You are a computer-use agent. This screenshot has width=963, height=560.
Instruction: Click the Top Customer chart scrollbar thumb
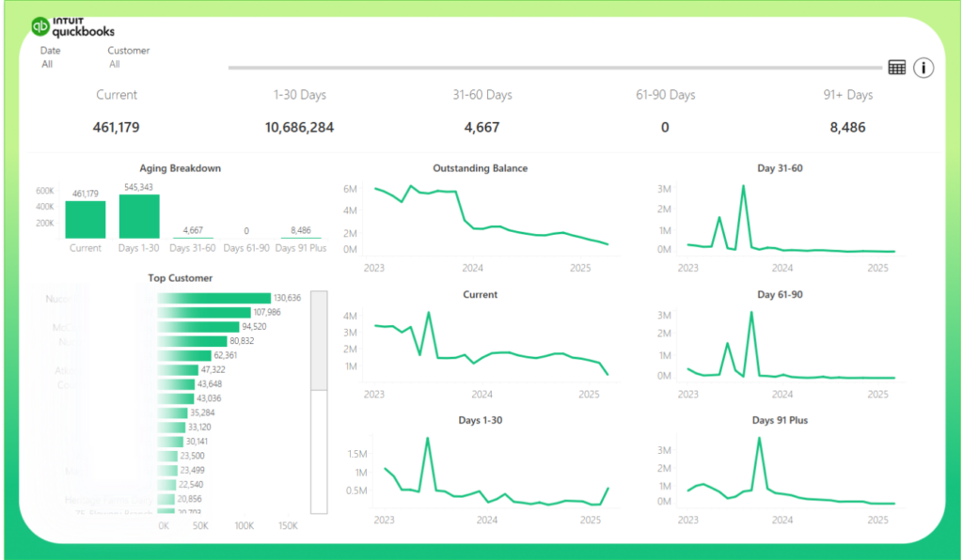319,340
